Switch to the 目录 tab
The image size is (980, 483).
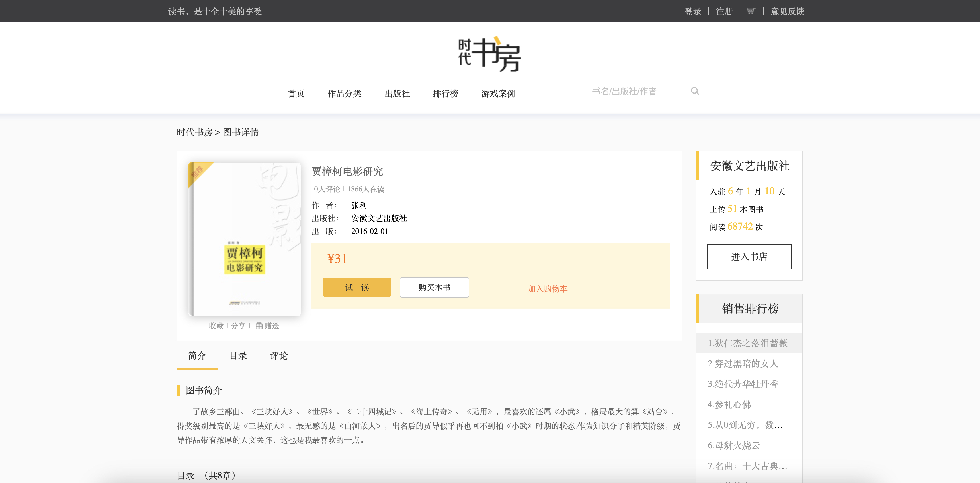pos(238,356)
